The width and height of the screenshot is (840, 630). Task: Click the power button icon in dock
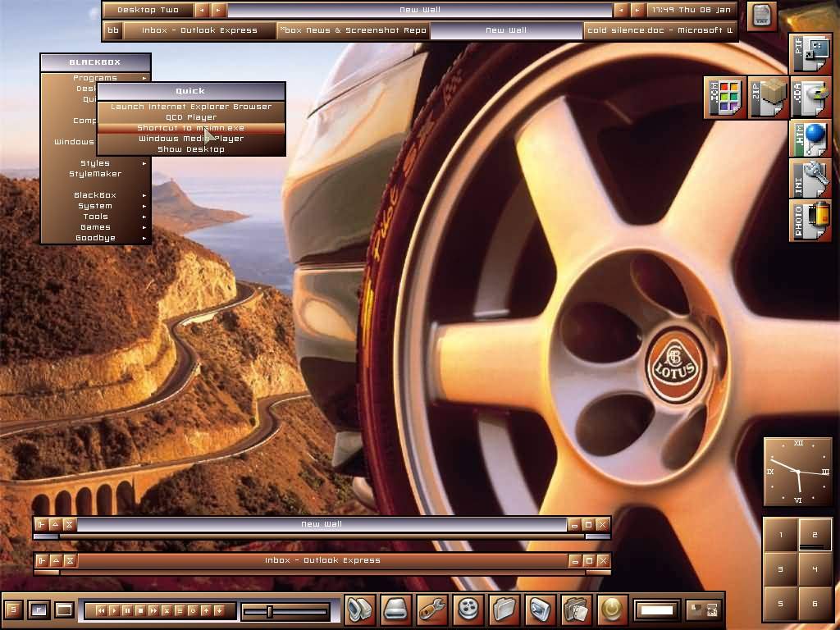(612, 609)
